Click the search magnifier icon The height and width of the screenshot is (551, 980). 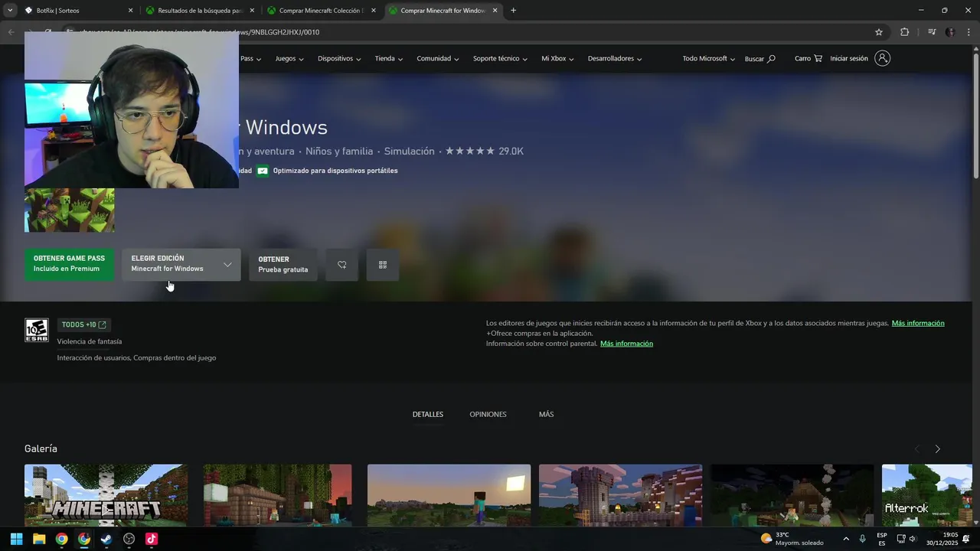771,58
